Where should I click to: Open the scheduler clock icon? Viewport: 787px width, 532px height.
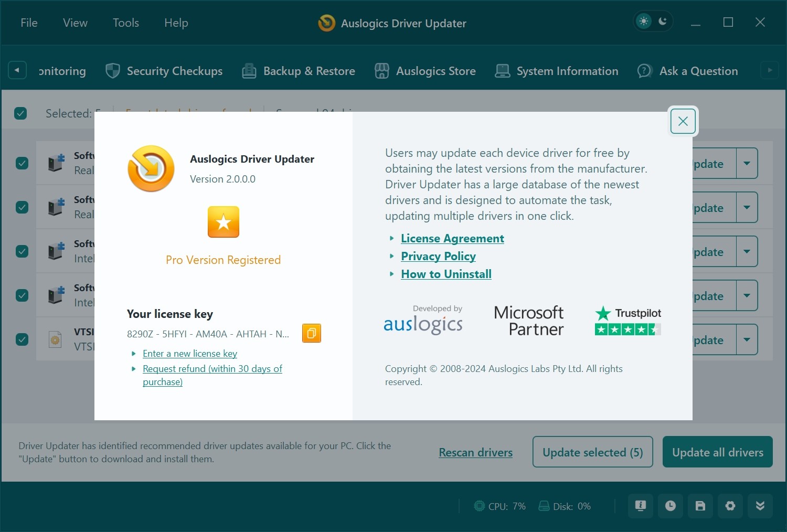tap(671, 506)
